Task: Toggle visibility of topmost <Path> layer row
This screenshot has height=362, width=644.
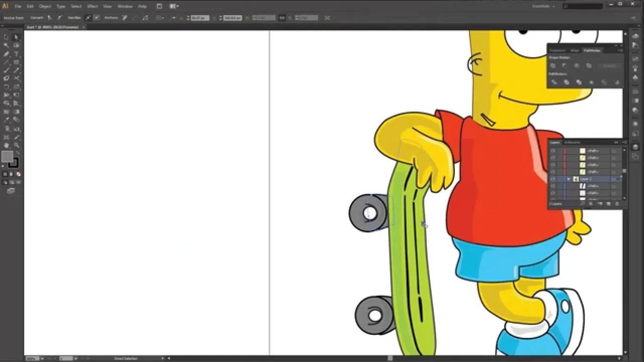Action: (553, 150)
